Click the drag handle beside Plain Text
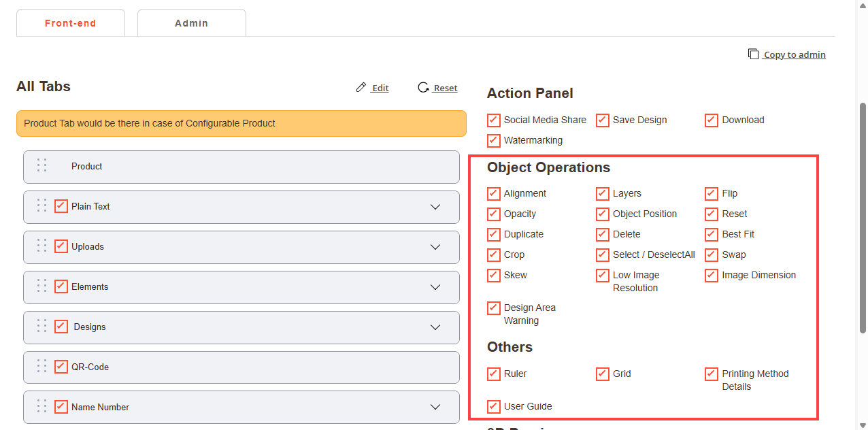868x430 pixels. [41, 205]
